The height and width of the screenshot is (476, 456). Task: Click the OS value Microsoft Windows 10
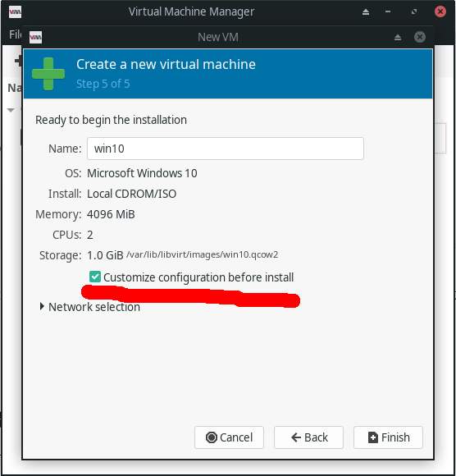(142, 173)
